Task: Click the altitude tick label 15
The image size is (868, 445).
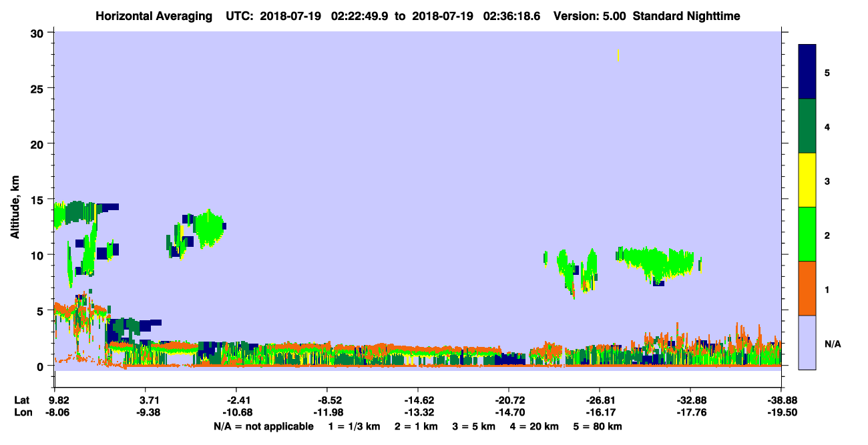Action: click(x=39, y=199)
